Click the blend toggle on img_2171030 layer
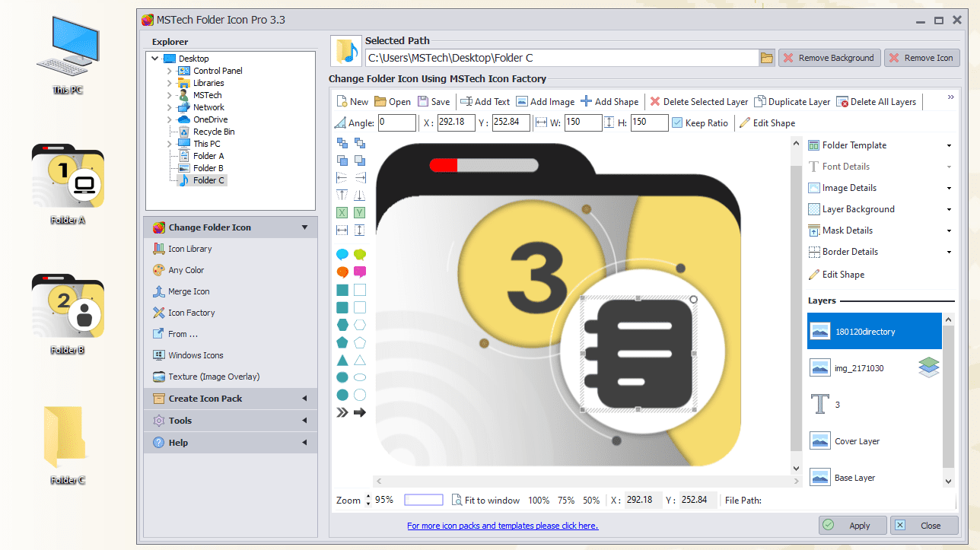The image size is (980, 550). tap(928, 367)
